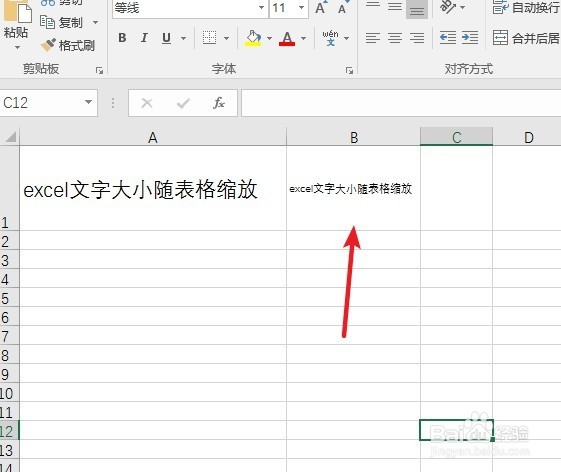Screen dimensions: 561x472
Task: Select cell A1 with large text
Action: click(x=153, y=188)
